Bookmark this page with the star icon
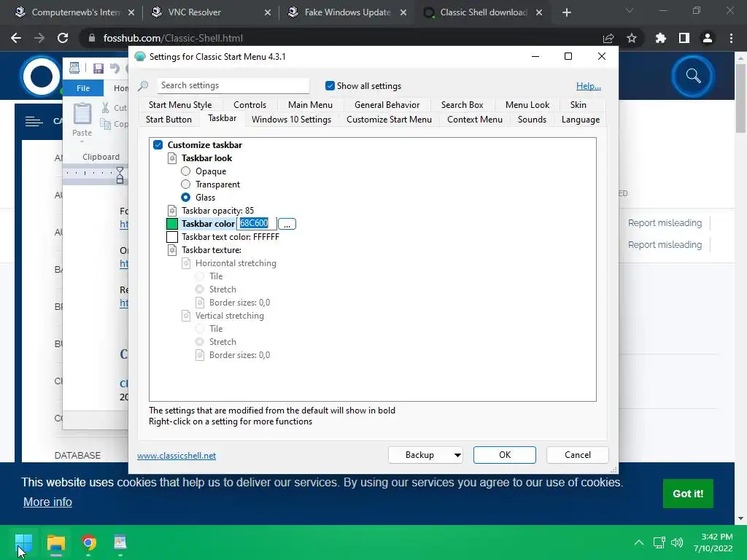The width and height of the screenshot is (747, 560). pos(632,38)
